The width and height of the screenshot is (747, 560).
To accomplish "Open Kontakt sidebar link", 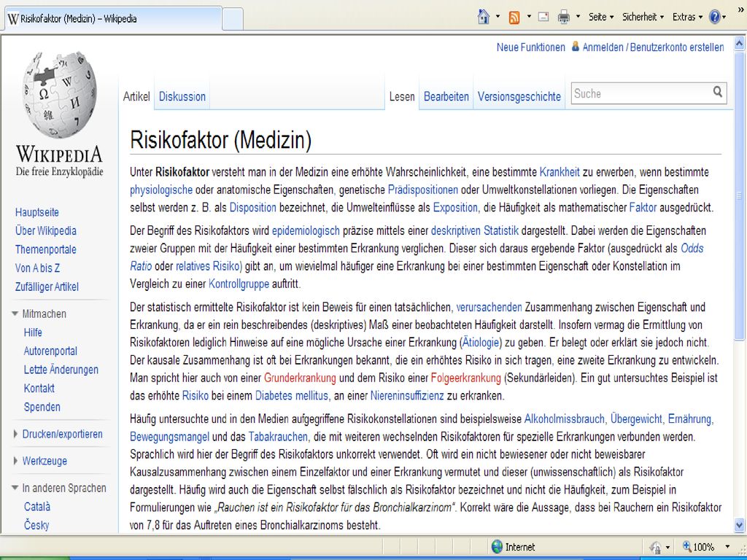I will point(39,388).
